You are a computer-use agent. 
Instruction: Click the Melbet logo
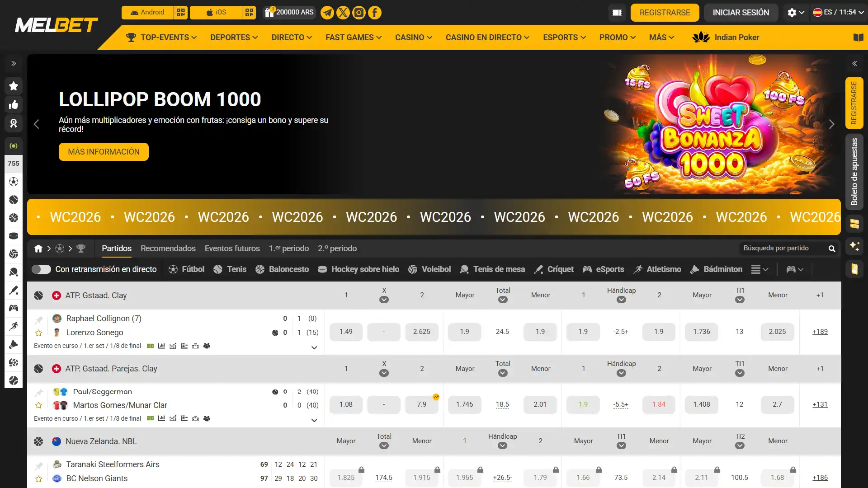click(57, 25)
